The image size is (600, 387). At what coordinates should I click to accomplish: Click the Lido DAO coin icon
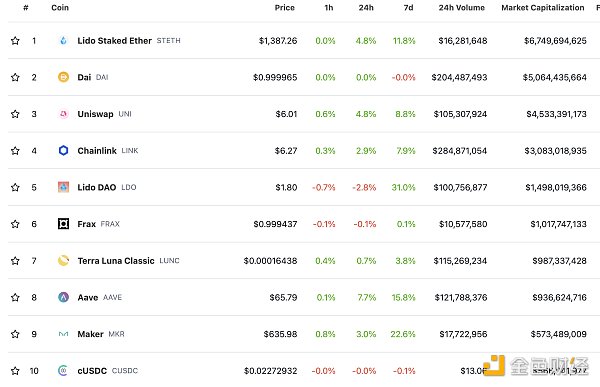click(64, 187)
